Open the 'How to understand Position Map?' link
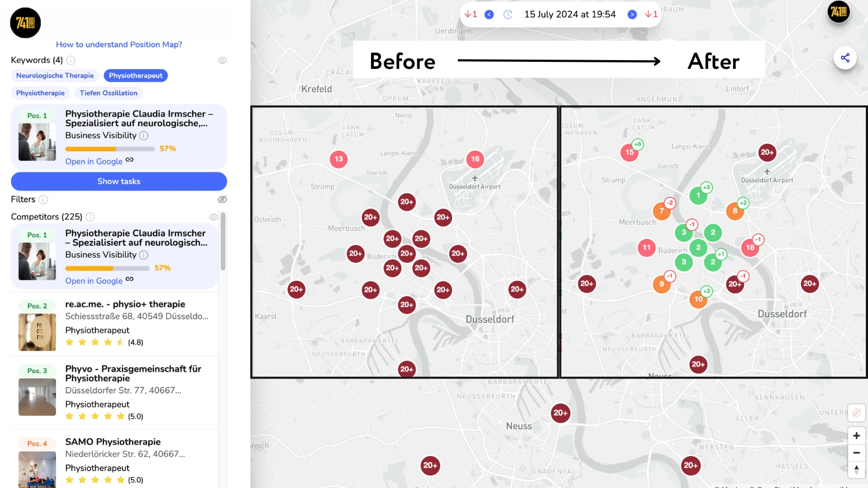Viewport: 868px width, 488px height. tap(119, 44)
